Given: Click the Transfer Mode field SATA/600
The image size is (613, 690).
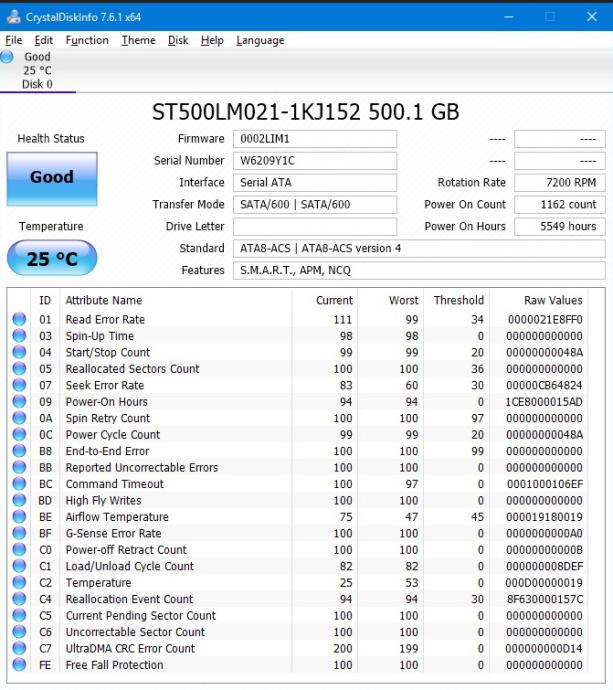Looking at the screenshot, I should pos(315,205).
